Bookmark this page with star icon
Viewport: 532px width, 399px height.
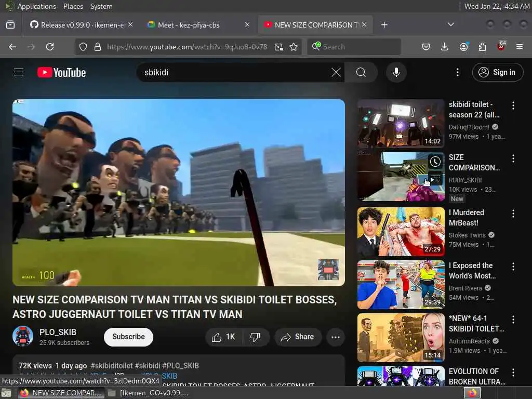294,47
